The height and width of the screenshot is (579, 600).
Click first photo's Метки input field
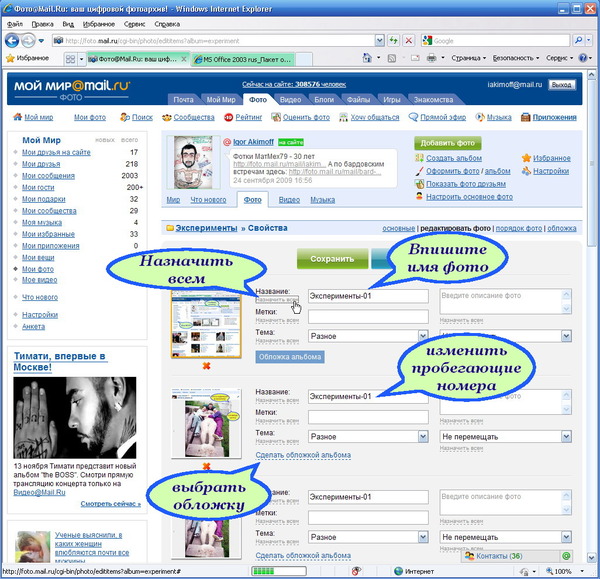[x=368, y=316]
